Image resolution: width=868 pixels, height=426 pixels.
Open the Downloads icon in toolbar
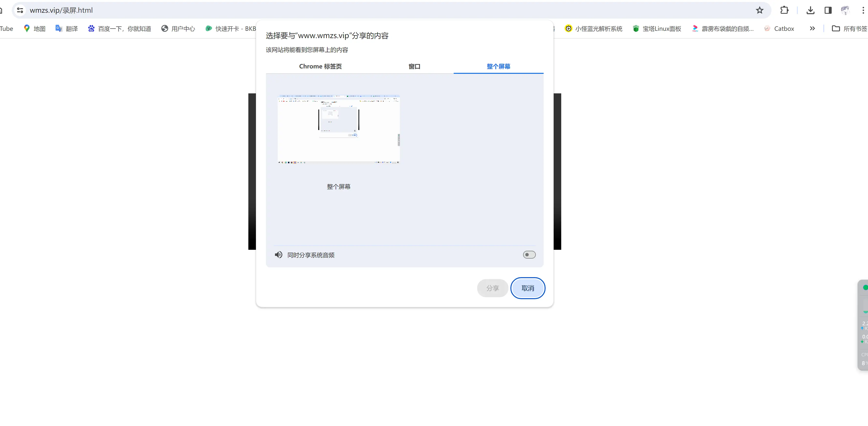coord(810,11)
